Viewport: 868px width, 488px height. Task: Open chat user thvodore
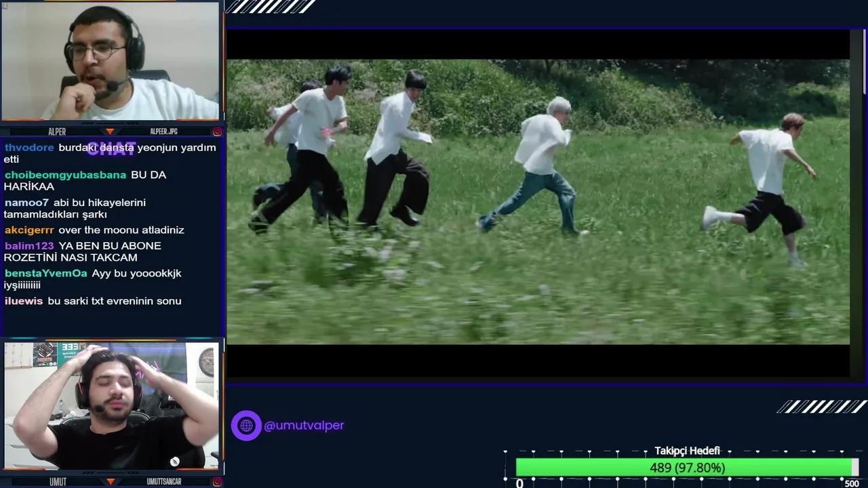pyautogui.click(x=29, y=148)
